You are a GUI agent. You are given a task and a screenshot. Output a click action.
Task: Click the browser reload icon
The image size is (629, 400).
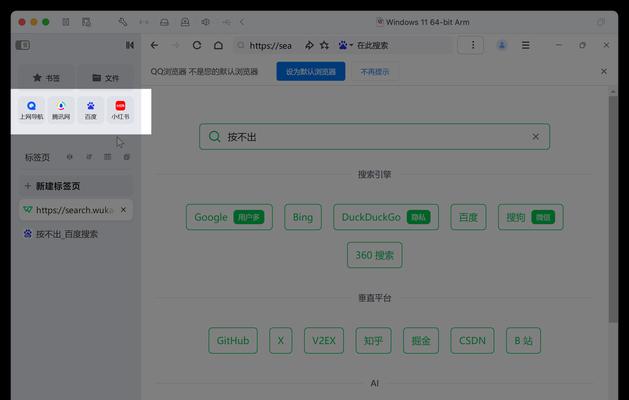pos(197,45)
